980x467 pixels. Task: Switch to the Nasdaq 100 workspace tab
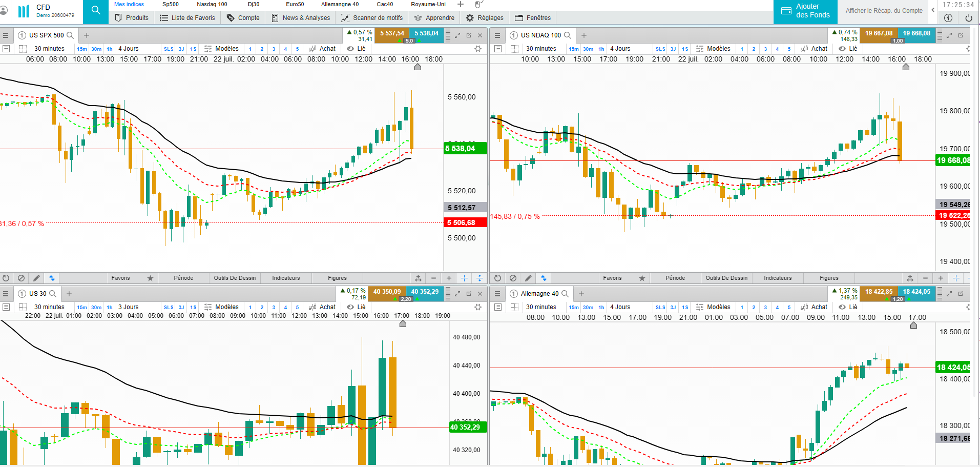[x=212, y=4]
